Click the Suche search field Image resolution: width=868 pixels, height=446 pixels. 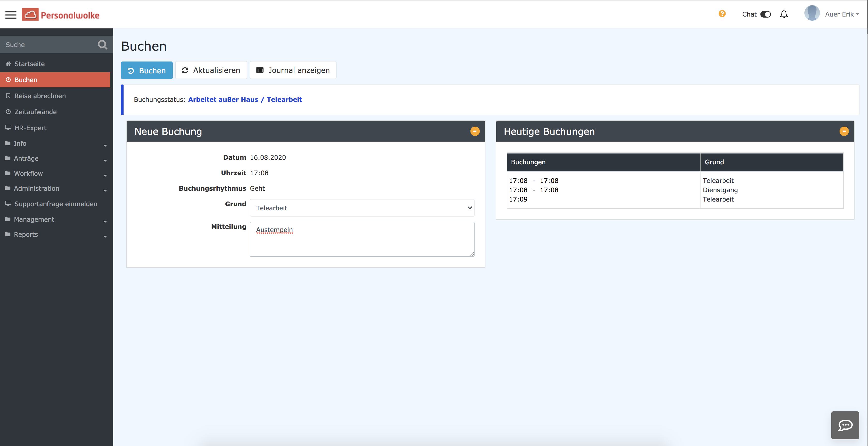coord(49,44)
